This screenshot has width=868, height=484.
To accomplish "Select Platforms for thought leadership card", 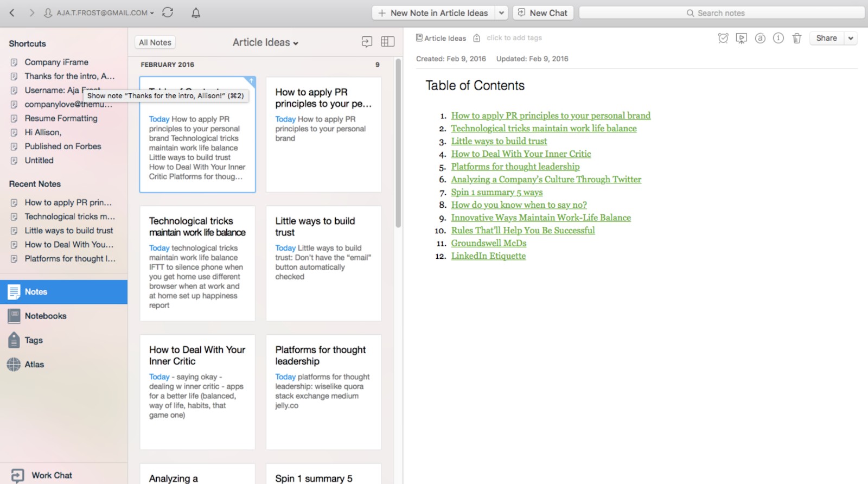I will pyautogui.click(x=323, y=392).
